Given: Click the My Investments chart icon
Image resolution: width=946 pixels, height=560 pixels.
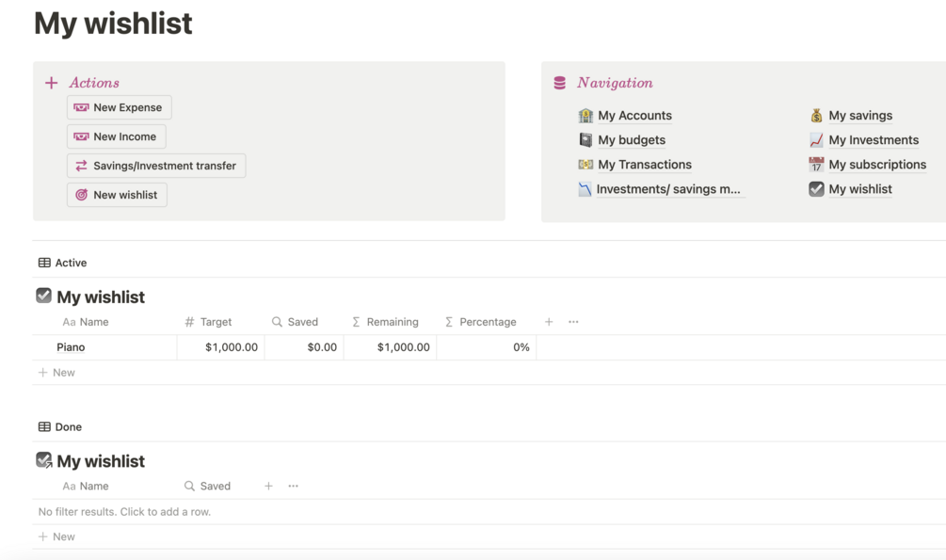Looking at the screenshot, I should point(816,140).
